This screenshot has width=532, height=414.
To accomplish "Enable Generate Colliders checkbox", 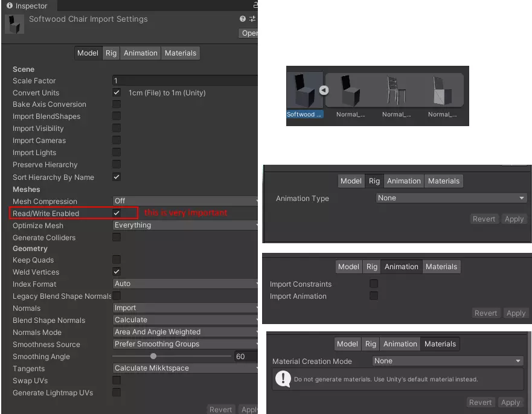I will point(117,237).
